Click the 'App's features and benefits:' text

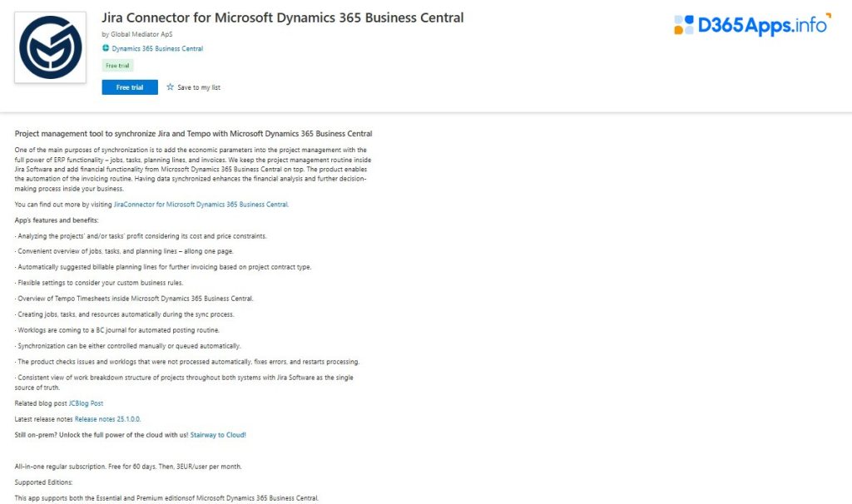point(57,220)
